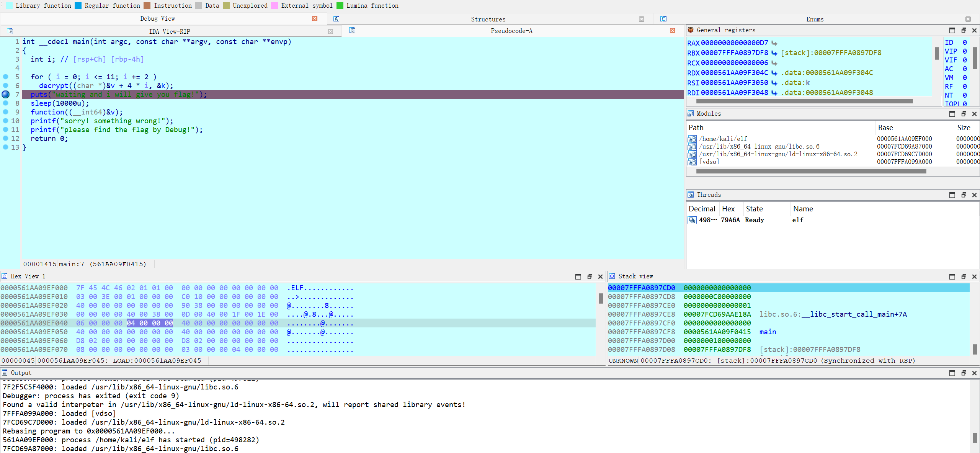The height and width of the screenshot is (453, 980).
Task: Click the /home/kali/elf module icon
Action: click(x=692, y=139)
